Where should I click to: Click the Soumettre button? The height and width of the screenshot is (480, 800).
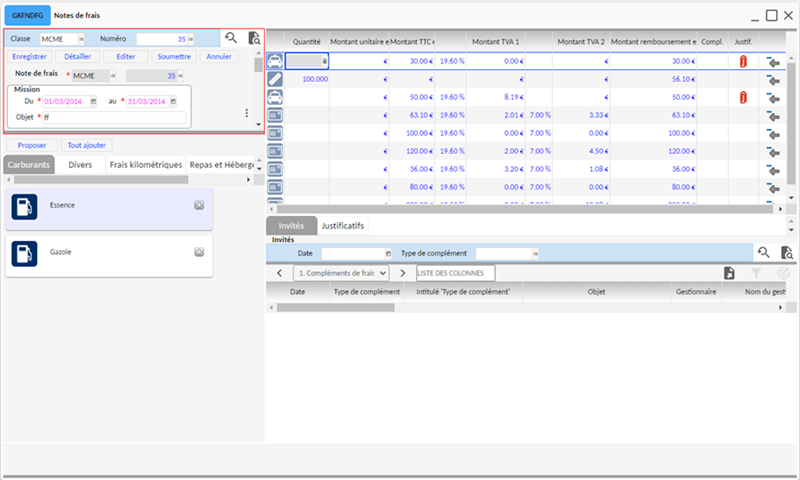[x=174, y=56]
